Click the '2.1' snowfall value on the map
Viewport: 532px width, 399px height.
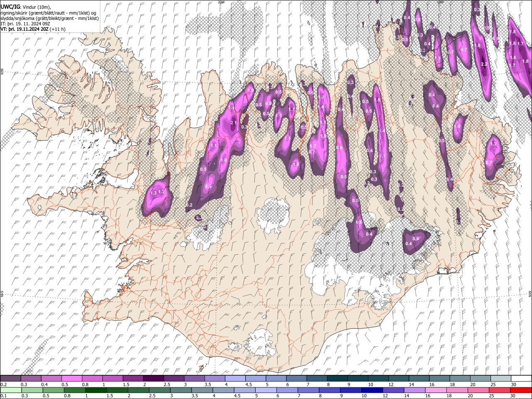pos(233,123)
